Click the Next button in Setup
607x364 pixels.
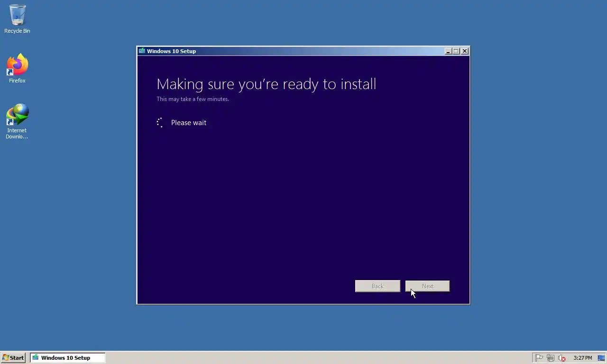coord(427,286)
